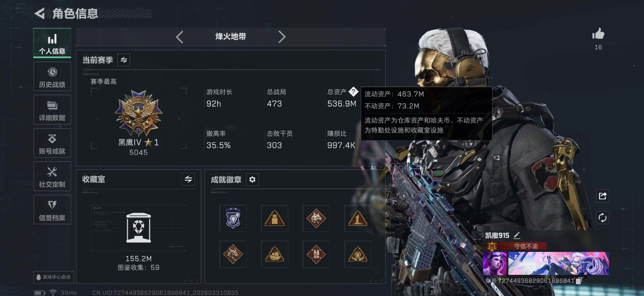
Task: Open the 社交定制 sidebar tab
Action: click(x=52, y=176)
